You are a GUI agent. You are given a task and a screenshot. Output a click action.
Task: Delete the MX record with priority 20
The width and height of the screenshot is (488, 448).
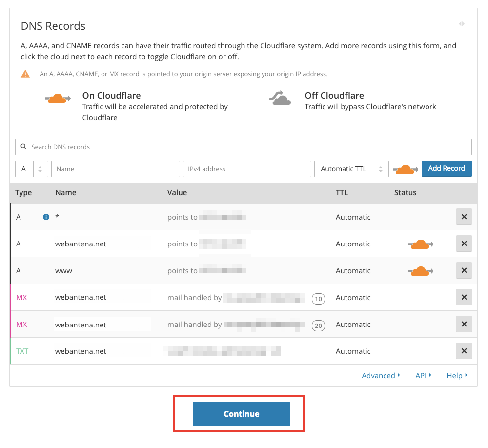pyautogui.click(x=464, y=324)
